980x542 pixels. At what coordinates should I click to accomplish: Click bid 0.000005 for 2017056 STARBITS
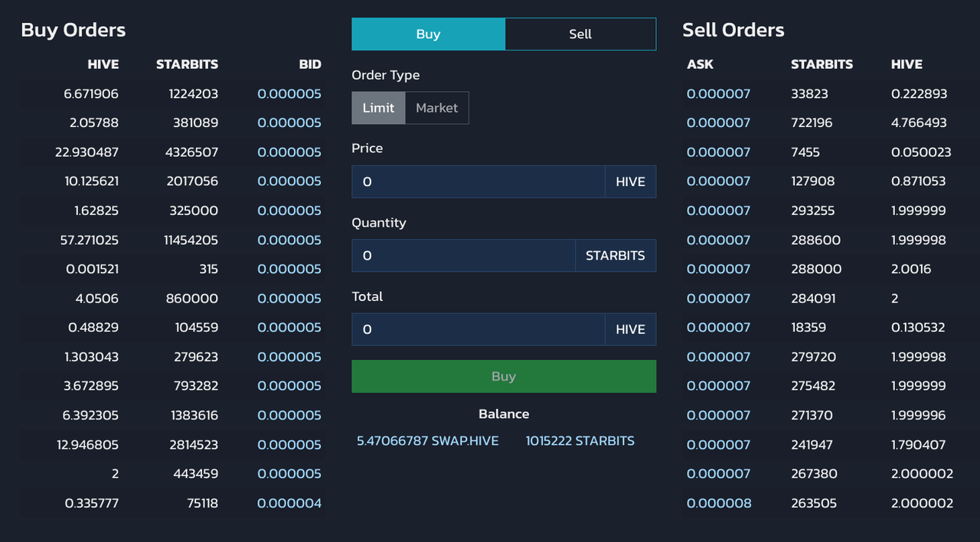click(x=289, y=181)
